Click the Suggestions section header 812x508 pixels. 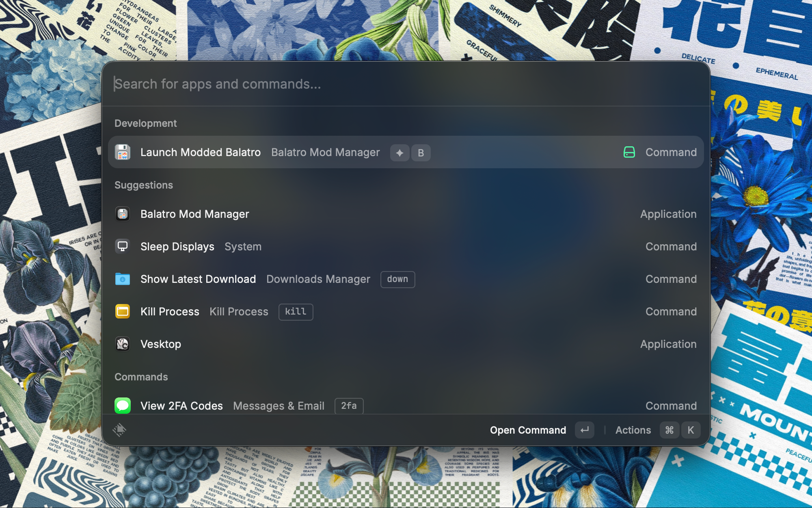[144, 185]
